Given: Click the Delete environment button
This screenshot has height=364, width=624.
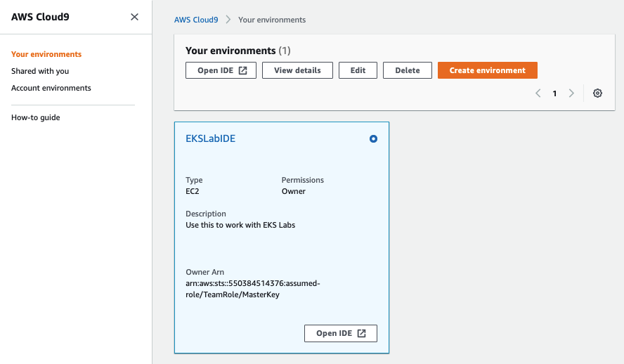Looking at the screenshot, I should 407,70.
